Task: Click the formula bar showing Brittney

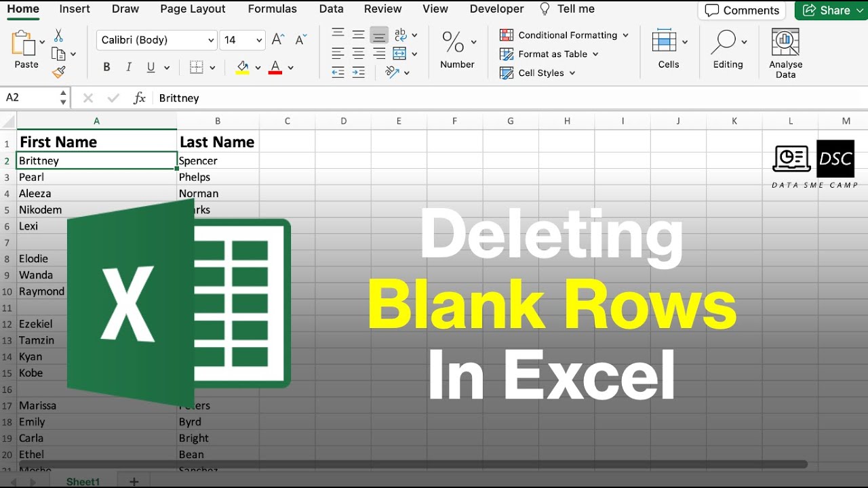Action: coord(510,98)
